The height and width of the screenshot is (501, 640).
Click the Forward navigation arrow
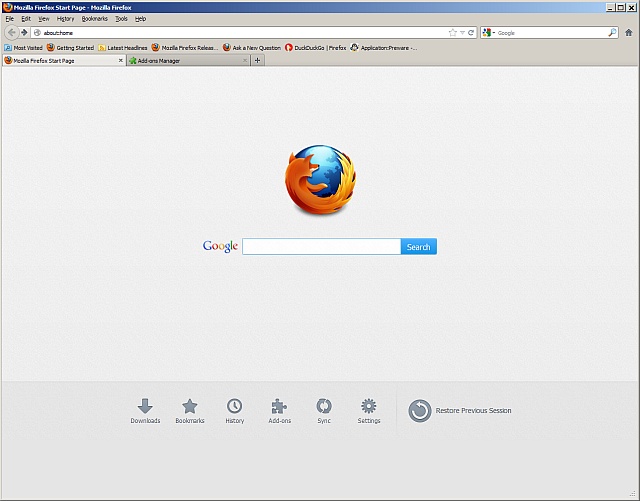point(24,32)
